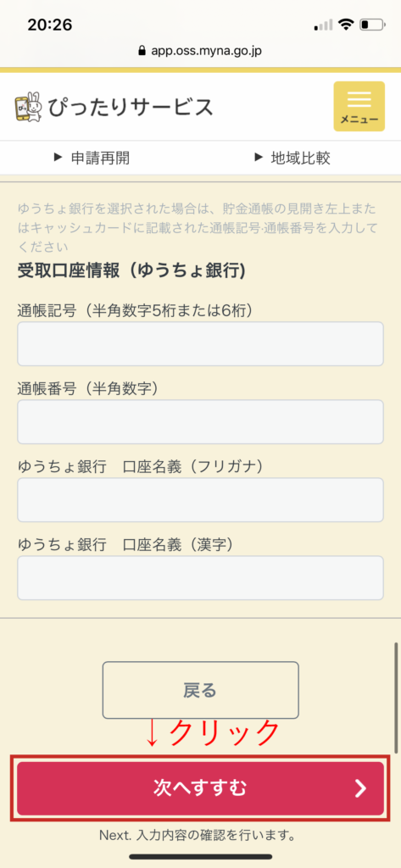Screen dimensions: 401x868
Task: Tap the cellular signal bars icon
Action: [324, 25]
